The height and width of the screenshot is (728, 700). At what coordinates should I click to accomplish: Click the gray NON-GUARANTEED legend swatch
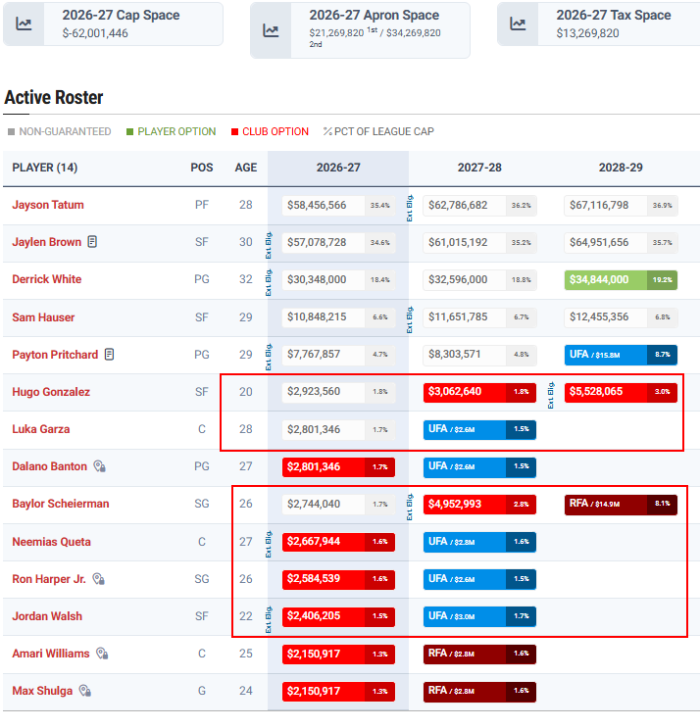[12, 132]
